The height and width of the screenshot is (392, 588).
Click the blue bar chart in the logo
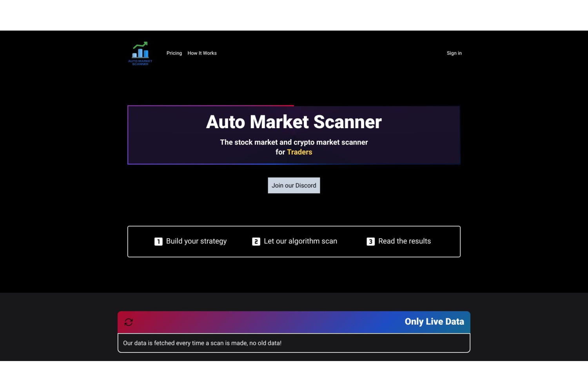(140, 53)
